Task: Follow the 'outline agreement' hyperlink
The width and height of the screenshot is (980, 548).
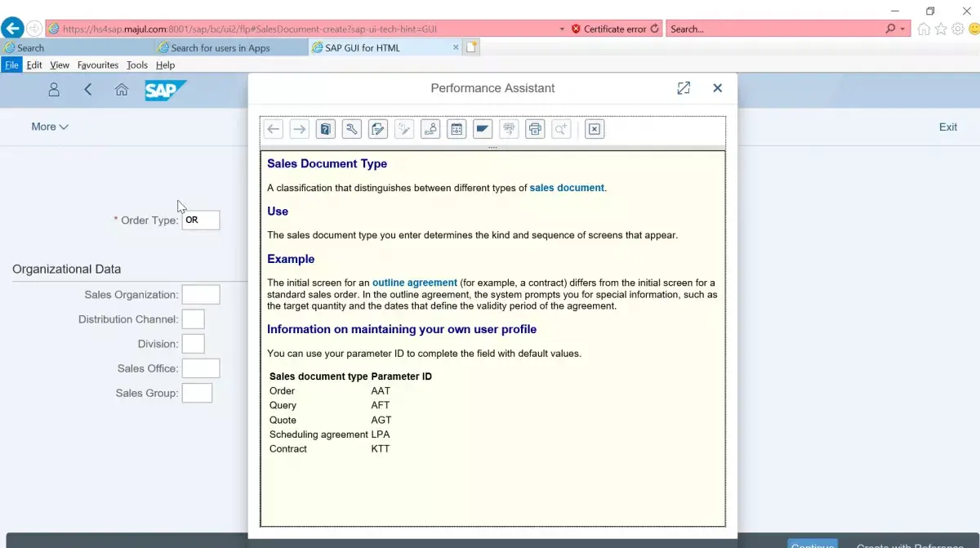Action: 415,283
